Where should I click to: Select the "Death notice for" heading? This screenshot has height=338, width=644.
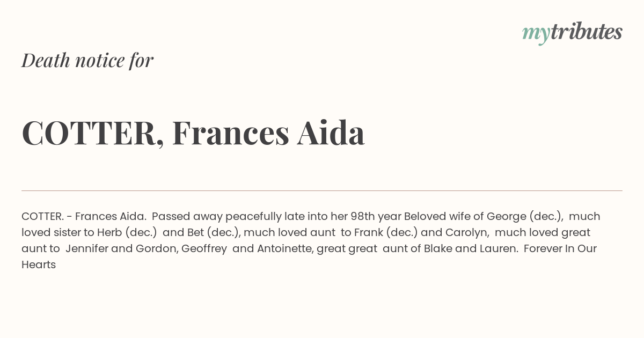[87, 60]
